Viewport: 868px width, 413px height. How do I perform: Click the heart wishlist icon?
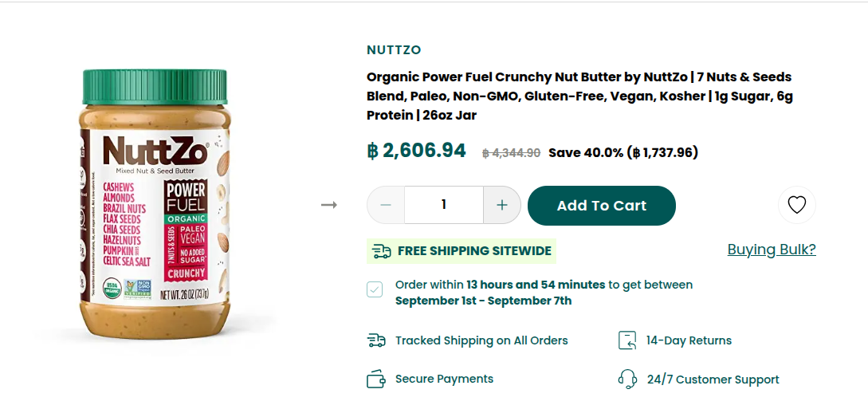(796, 205)
